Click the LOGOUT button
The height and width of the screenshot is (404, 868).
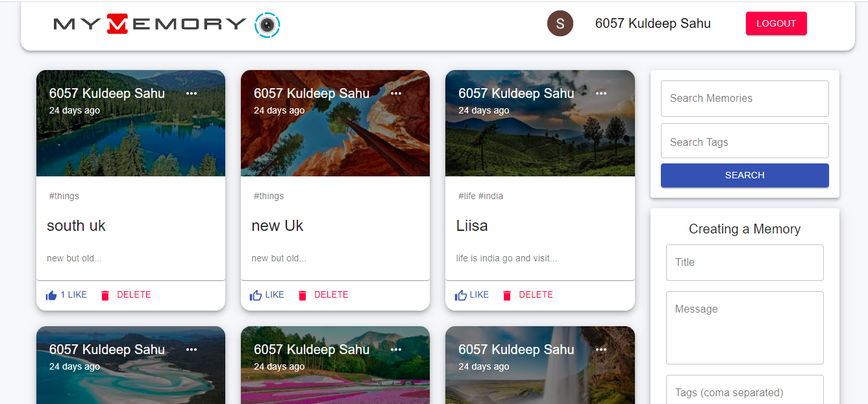(x=776, y=23)
